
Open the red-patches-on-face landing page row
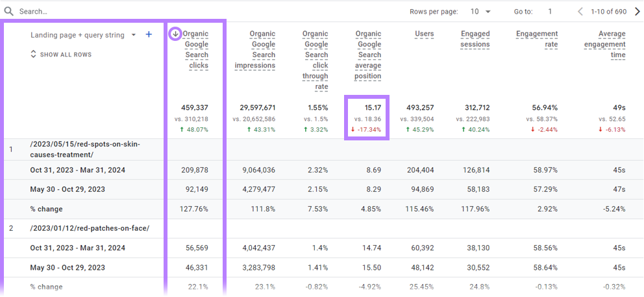90,227
